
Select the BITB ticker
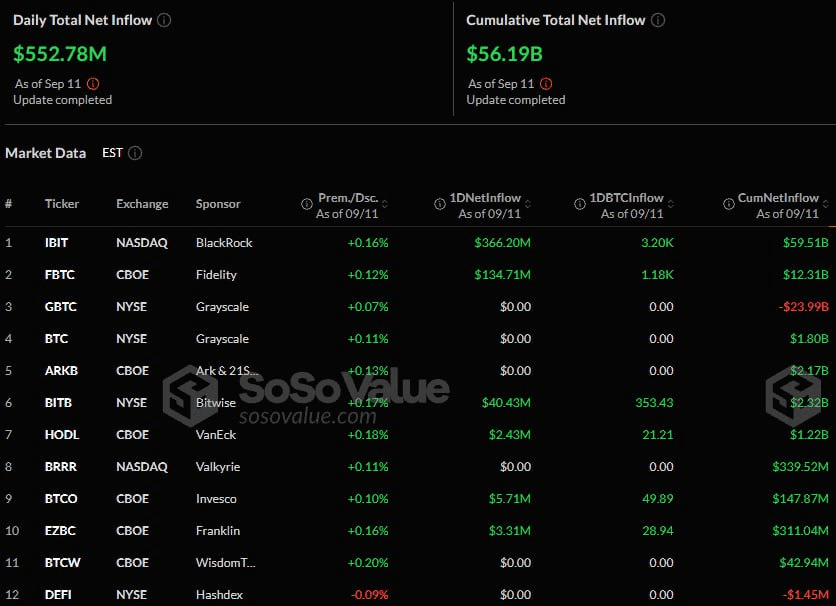(x=58, y=402)
